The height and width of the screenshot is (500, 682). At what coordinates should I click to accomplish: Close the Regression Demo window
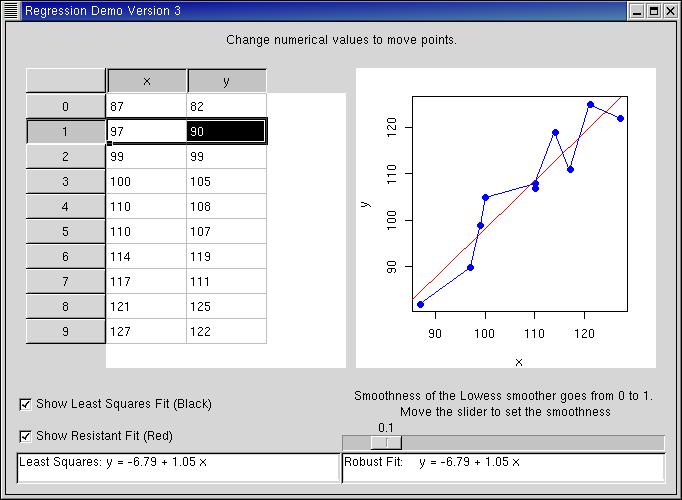pyautogui.click(x=670, y=11)
